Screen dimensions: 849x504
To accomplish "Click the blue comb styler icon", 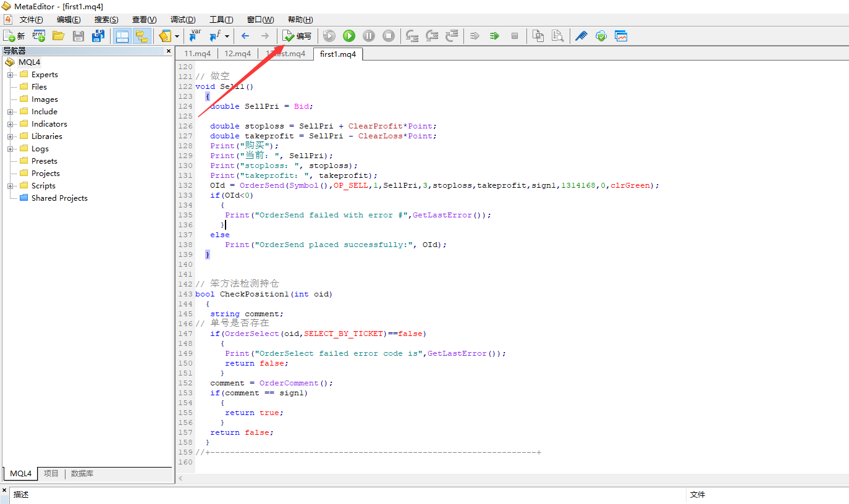I will (581, 36).
